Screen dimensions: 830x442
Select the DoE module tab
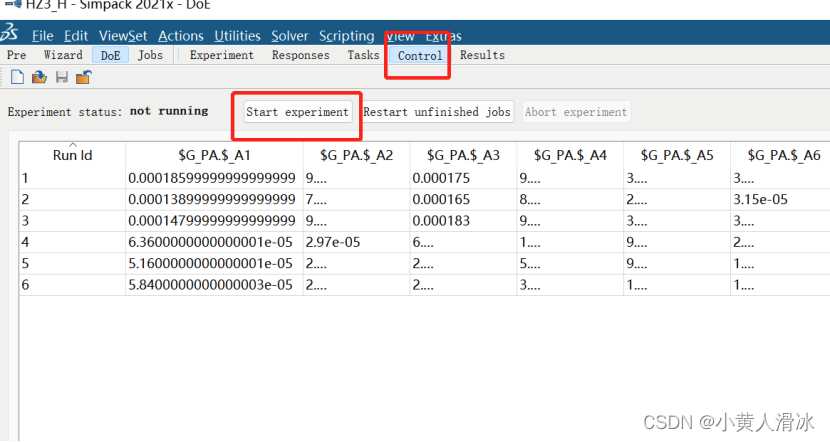[111, 55]
